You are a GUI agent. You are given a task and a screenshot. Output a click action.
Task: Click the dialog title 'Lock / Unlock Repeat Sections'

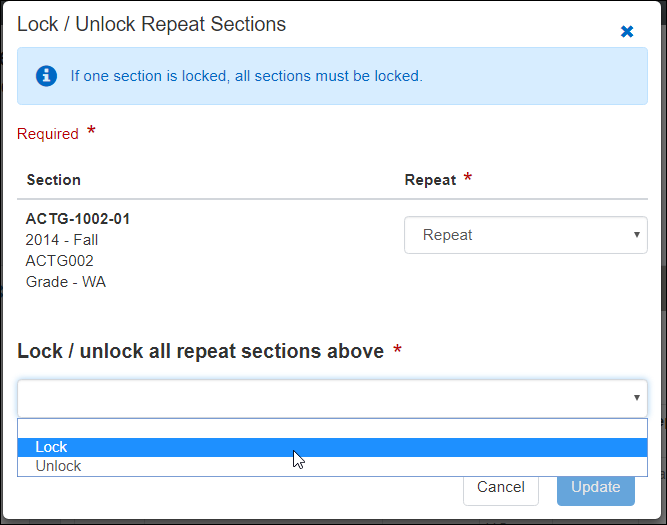click(x=151, y=24)
